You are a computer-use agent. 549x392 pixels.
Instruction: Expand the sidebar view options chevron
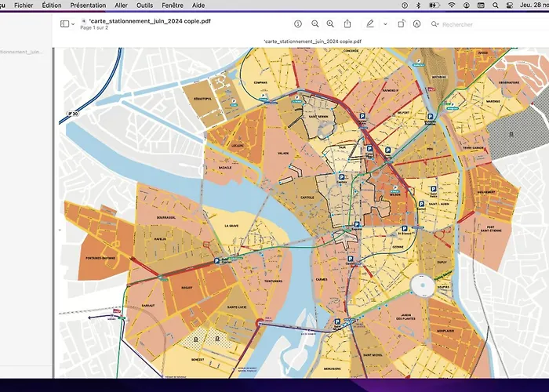[74, 24]
